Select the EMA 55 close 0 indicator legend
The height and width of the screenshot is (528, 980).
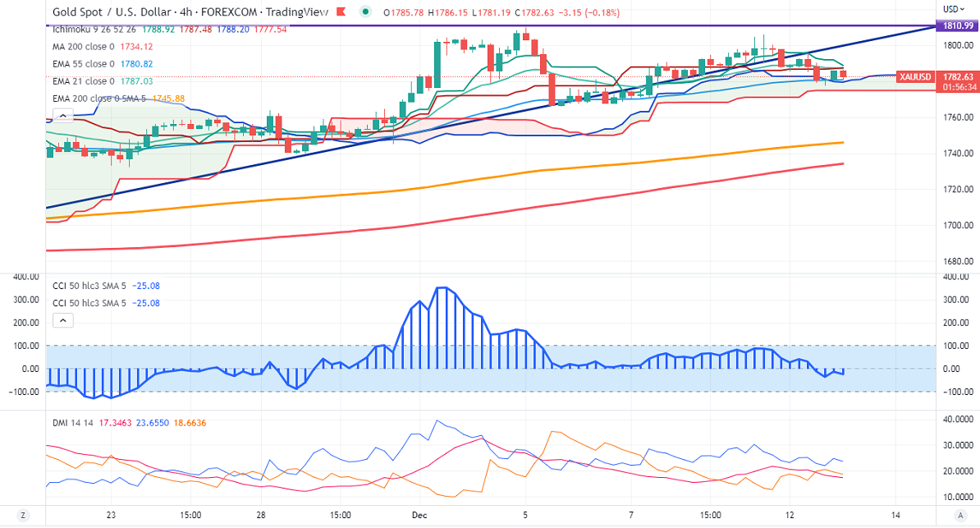tap(84, 64)
